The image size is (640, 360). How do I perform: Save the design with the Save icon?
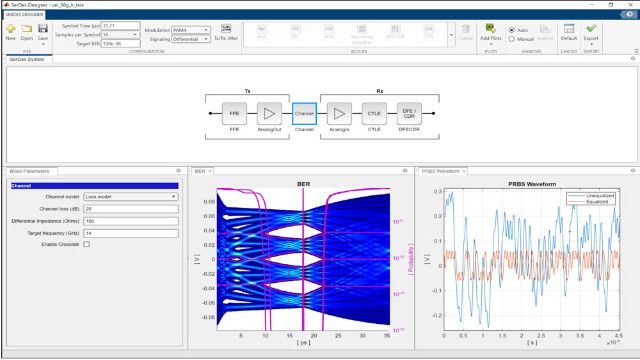(43, 29)
